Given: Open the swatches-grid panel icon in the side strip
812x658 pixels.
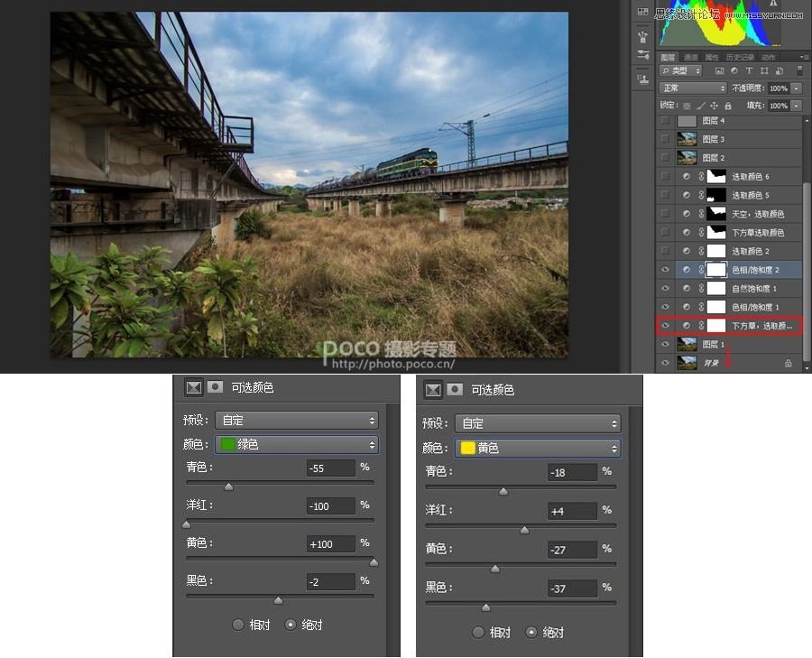Looking at the screenshot, I should point(642,12).
